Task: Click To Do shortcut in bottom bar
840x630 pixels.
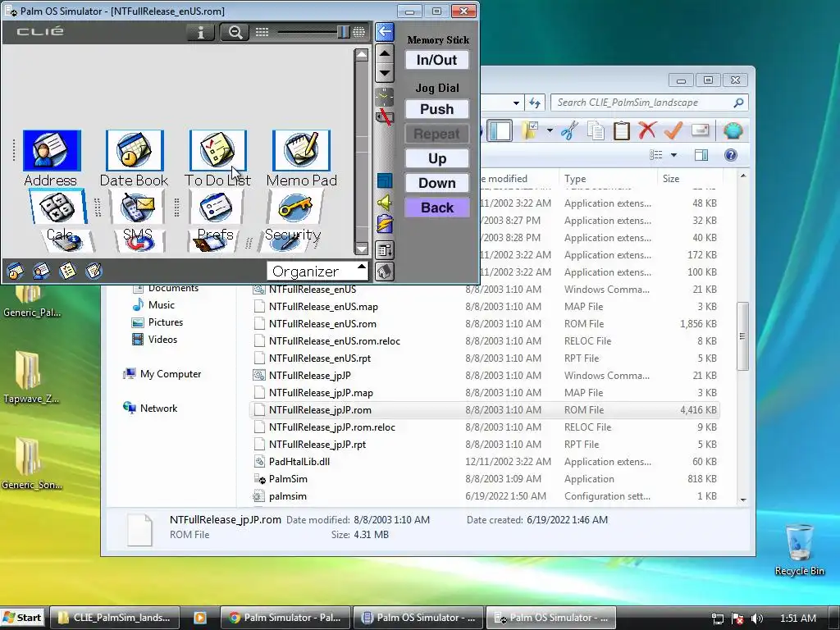Action: pos(67,271)
